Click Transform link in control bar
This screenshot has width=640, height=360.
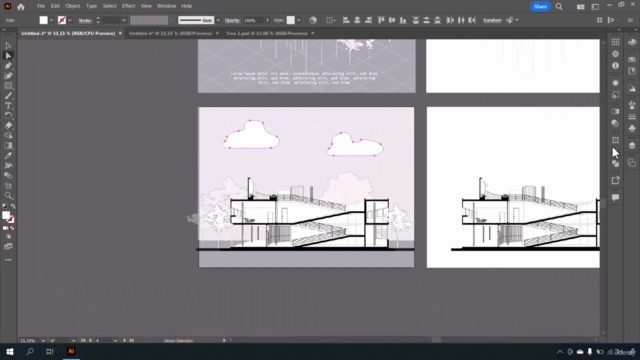492,20
